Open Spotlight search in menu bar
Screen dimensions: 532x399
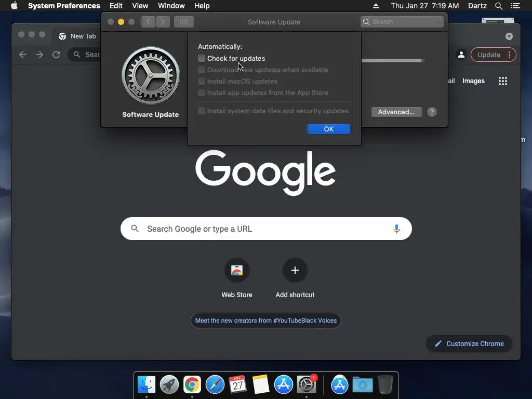pos(498,6)
